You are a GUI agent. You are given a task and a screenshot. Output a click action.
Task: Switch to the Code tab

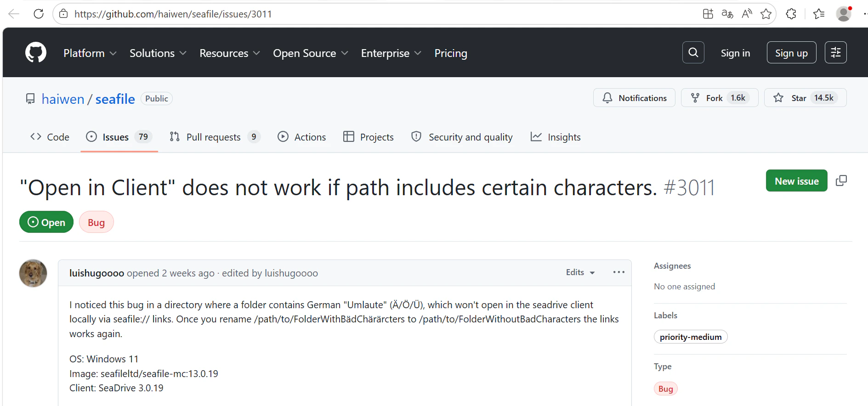pos(50,137)
